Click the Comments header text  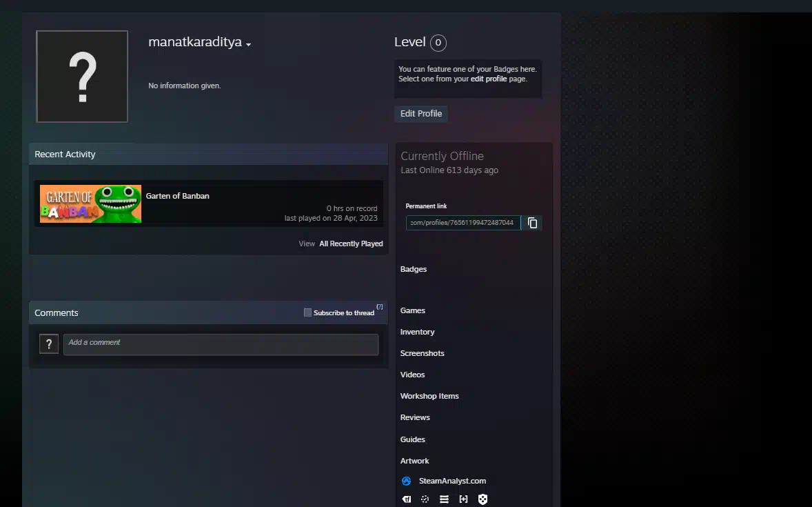pos(56,313)
